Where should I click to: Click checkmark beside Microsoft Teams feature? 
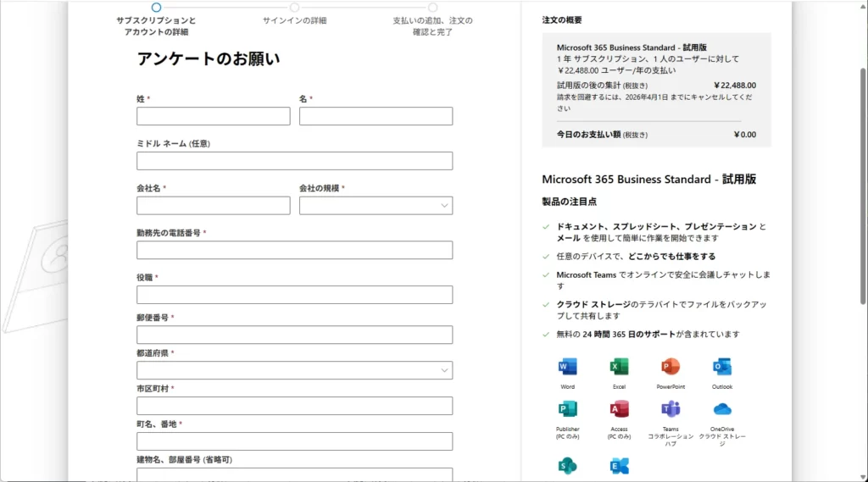tap(546, 275)
